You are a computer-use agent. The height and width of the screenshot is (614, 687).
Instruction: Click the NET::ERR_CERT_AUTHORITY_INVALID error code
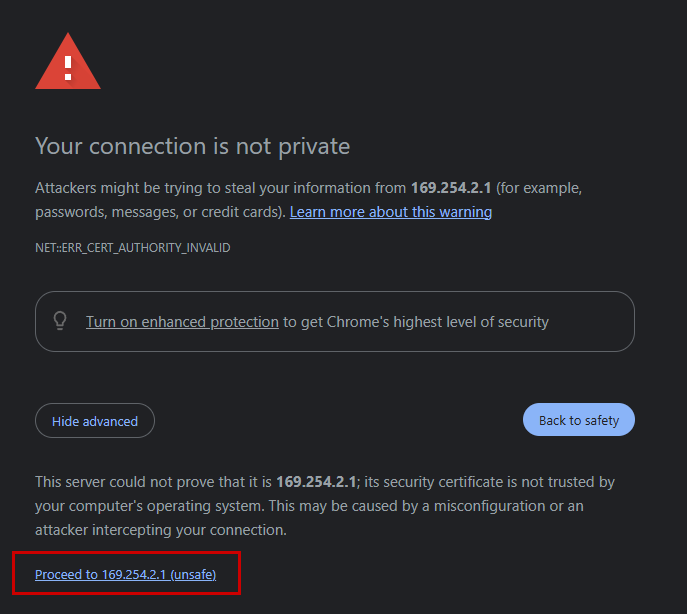click(x=133, y=247)
